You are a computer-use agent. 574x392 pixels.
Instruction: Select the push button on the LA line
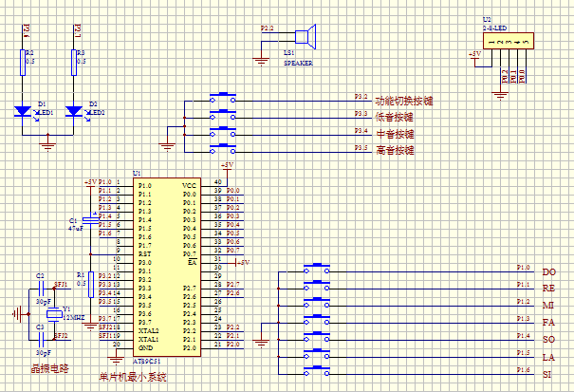[x=317, y=355]
